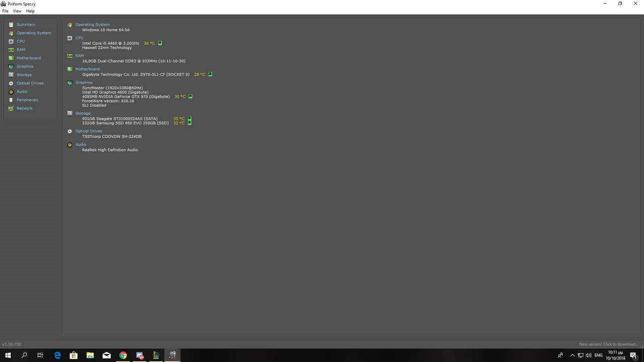Open Graphics in the sidebar

(x=25, y=66)
